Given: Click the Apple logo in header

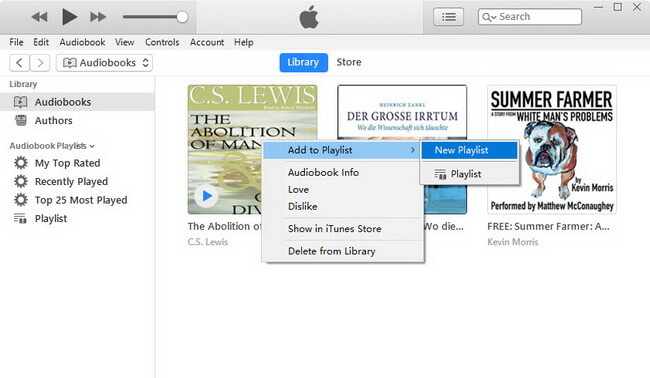Looking at the screenshot, I should 309,17.
